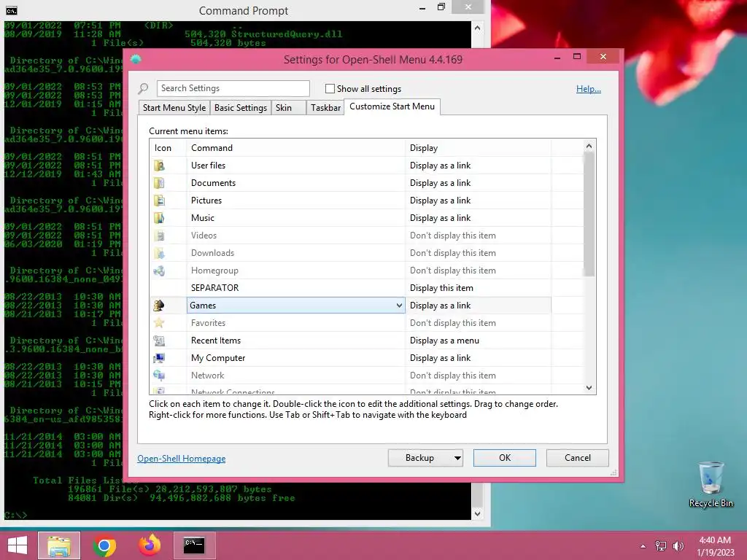Select the Customize Start Menu tab
Screen dimensions: 747x560
pyautogui.click(x=392, y=106)
